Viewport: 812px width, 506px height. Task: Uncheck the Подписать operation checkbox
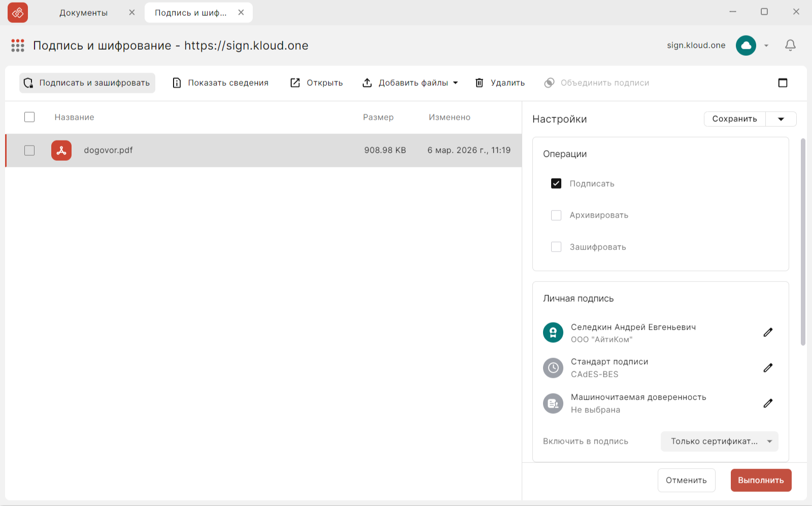[x=556, y=184]
